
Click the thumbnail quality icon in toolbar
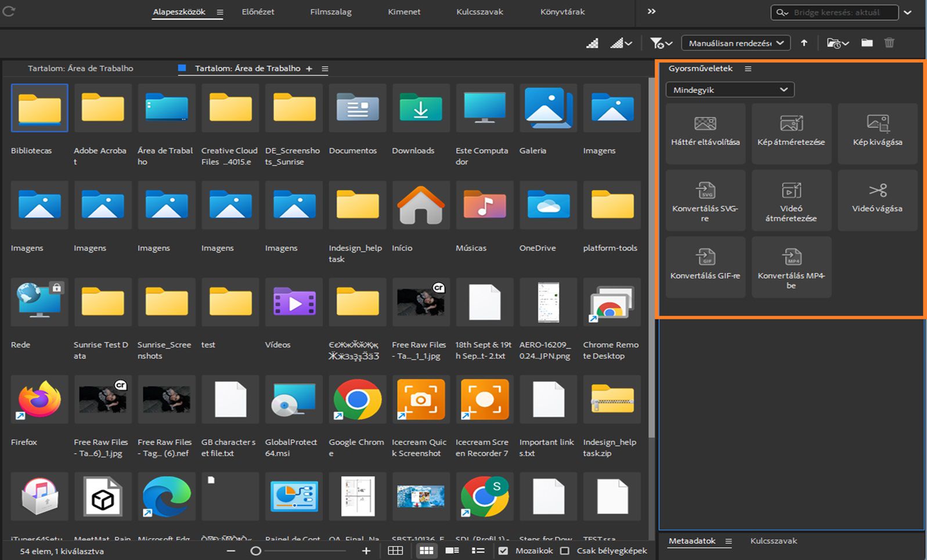[x=592, y=43]
